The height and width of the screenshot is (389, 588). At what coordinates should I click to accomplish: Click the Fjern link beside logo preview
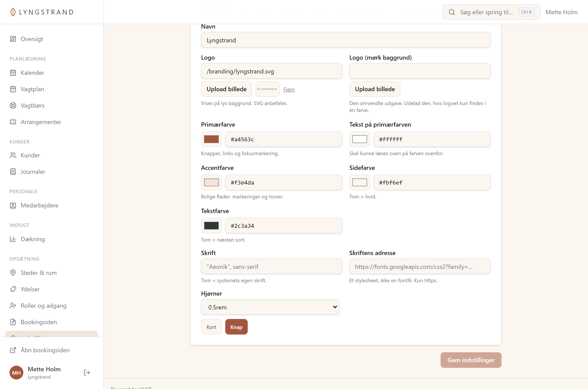coord(289,89)
